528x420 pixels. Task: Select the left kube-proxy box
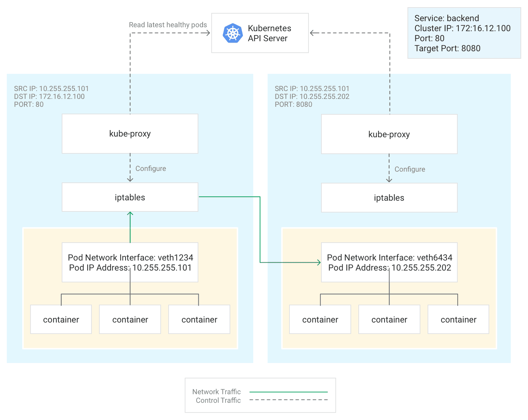[130, 134]
